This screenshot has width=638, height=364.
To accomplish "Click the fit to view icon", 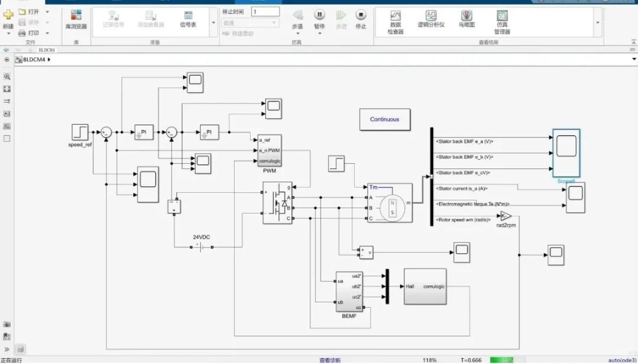I will click(x=7, y=89).
